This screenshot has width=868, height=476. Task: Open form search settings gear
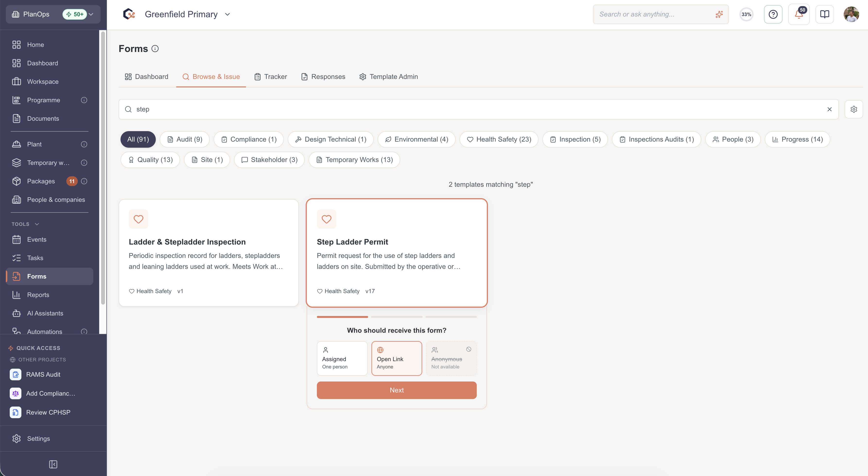point(853,109)
